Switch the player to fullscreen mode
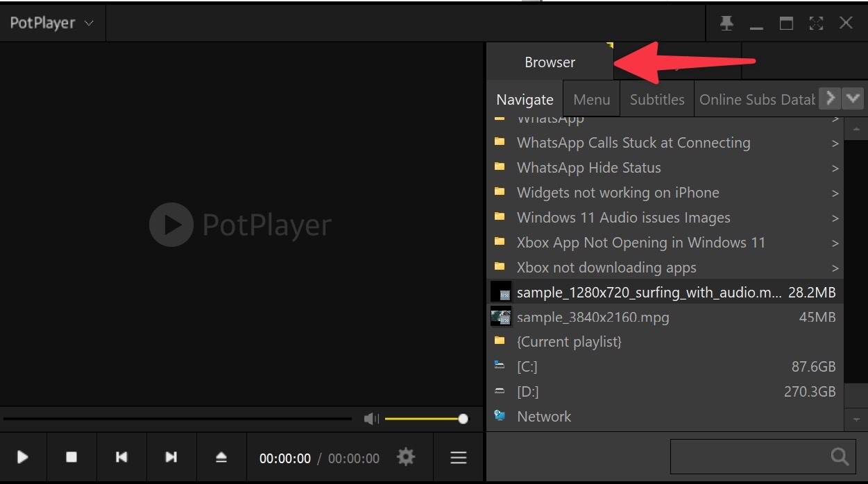868x484 pixels. pos(816,24)
